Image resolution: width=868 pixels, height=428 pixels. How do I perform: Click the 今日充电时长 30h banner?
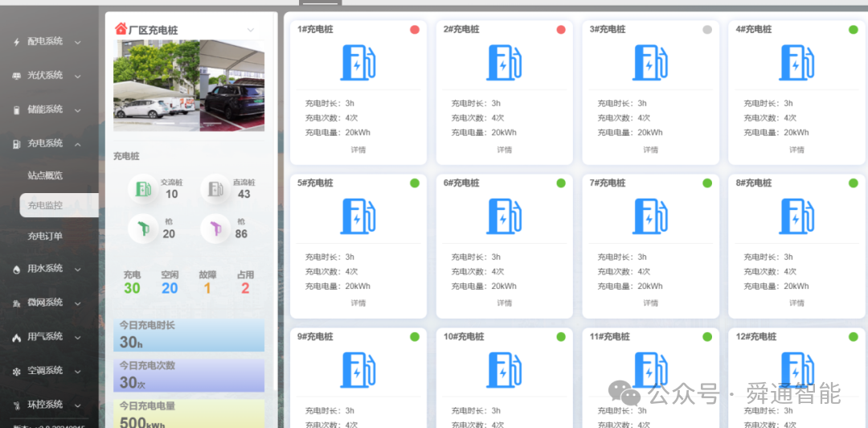coord(189,335)
